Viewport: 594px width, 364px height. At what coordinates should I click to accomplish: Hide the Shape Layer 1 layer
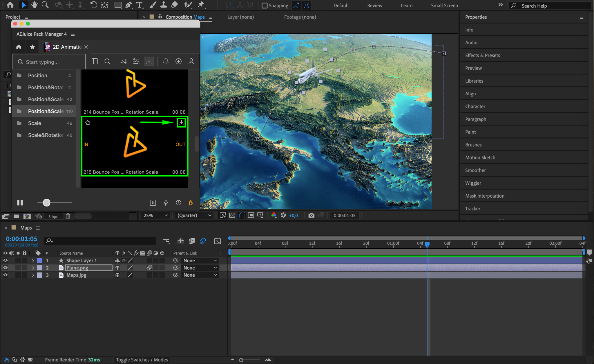[x=5, y=261]
